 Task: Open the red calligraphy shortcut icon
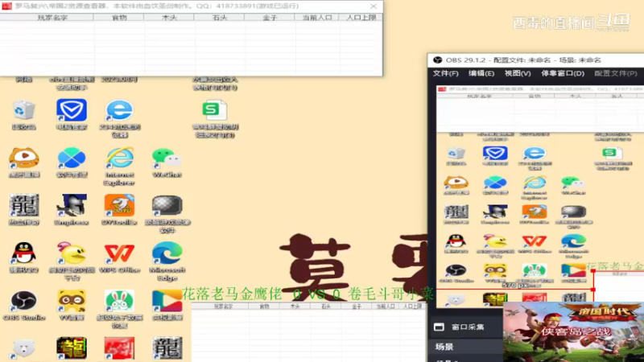click(x=119, y=348)
